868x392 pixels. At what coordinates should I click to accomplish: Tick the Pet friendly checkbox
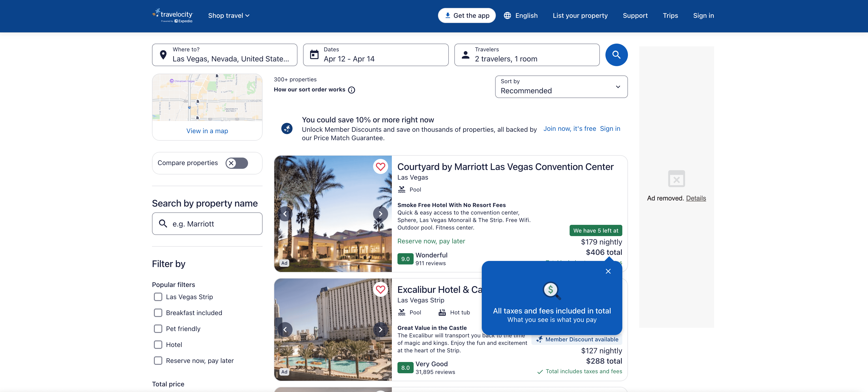[x=158, y=328]
